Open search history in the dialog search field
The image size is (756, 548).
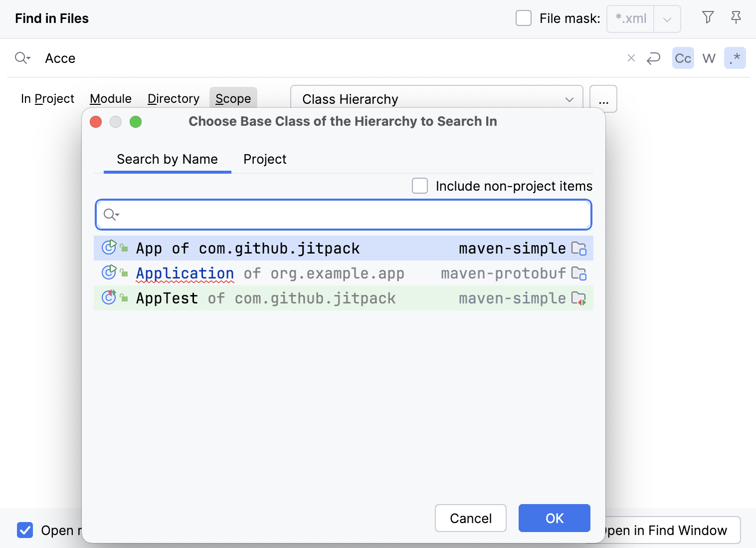pos(111,215)
